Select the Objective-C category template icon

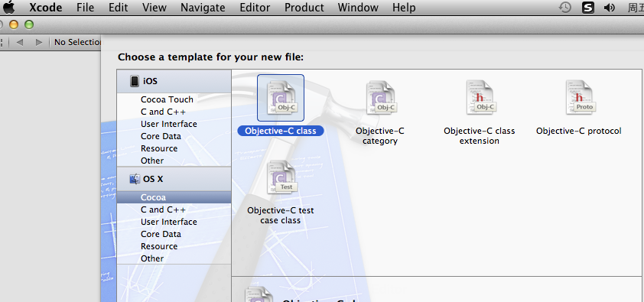point(380,98)
